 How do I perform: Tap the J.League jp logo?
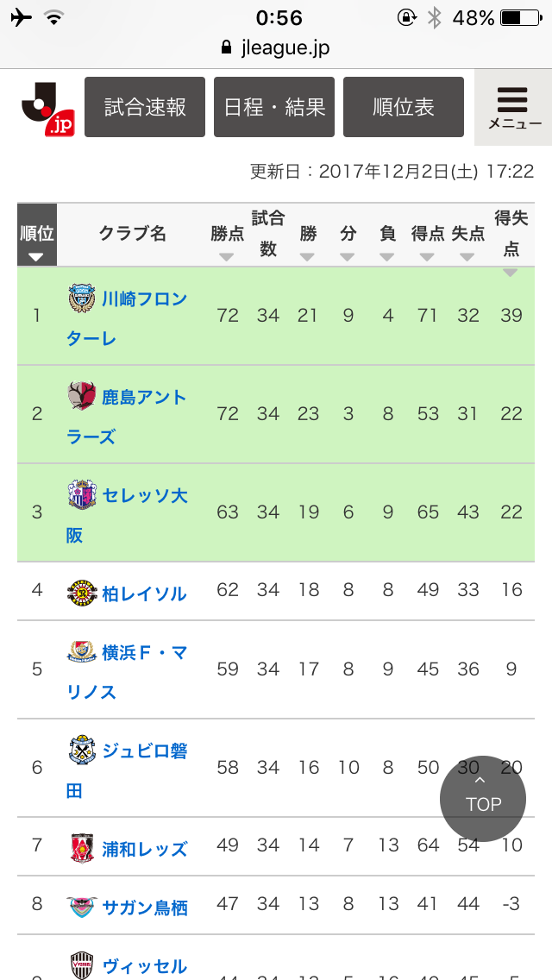pyautogui.click(x=48, y=107)
